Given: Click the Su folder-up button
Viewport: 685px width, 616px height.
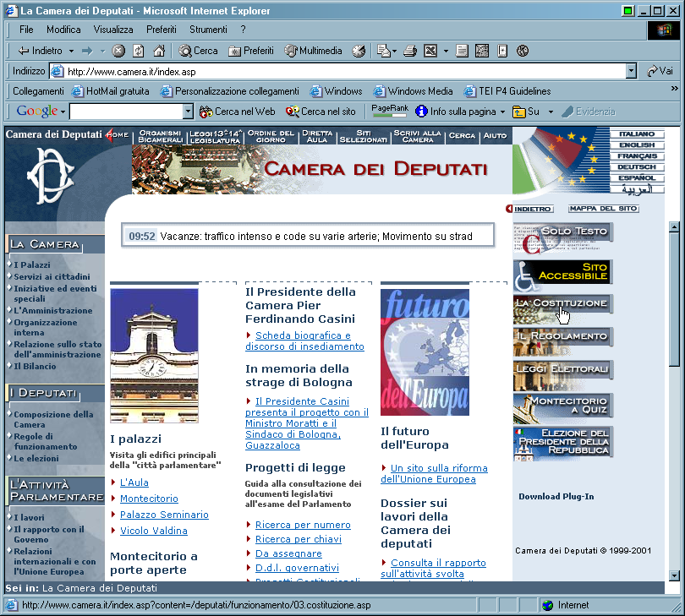Looking at the screenshot, I should [526, 112].
